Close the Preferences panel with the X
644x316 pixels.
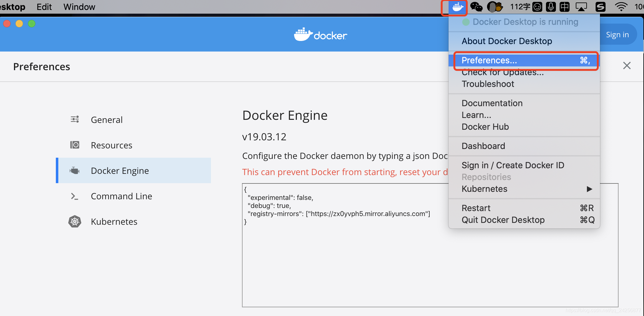click(627, 65)
